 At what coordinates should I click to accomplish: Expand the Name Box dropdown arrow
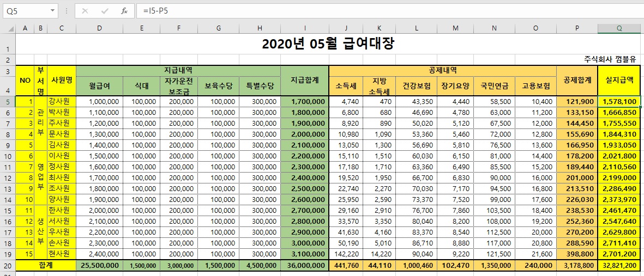point(52,11)
